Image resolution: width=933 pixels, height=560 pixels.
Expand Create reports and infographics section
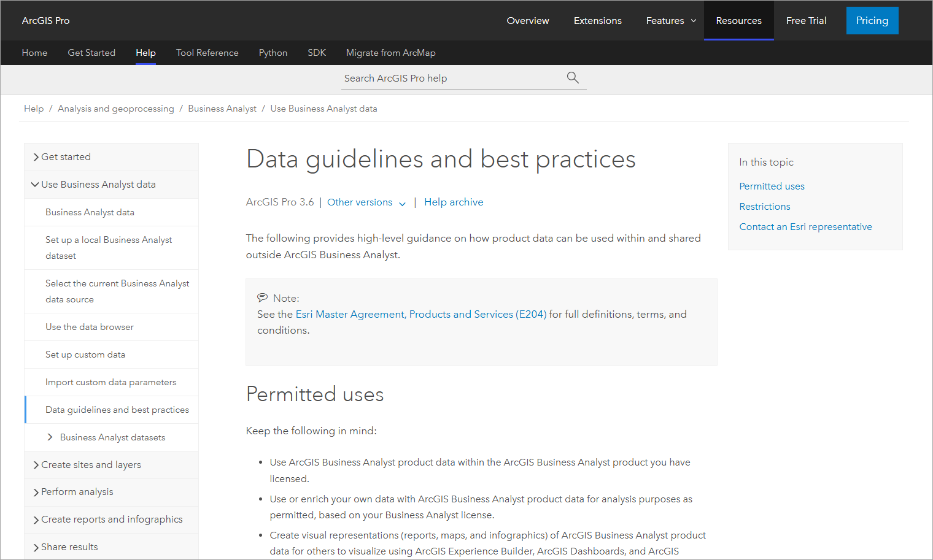(36, 520)
